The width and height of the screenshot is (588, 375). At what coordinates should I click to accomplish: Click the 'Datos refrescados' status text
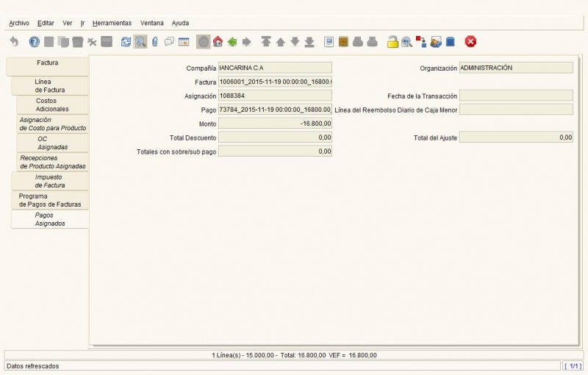coord(32,366)
